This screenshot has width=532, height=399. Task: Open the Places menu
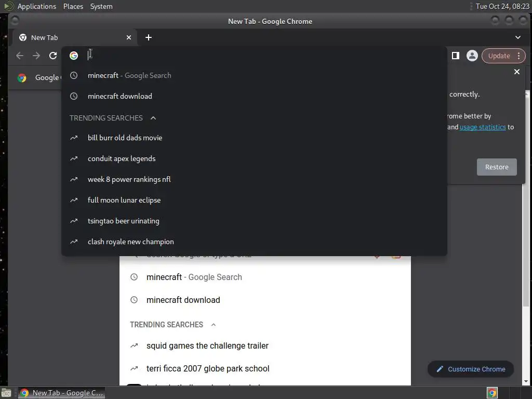[73, 6]
